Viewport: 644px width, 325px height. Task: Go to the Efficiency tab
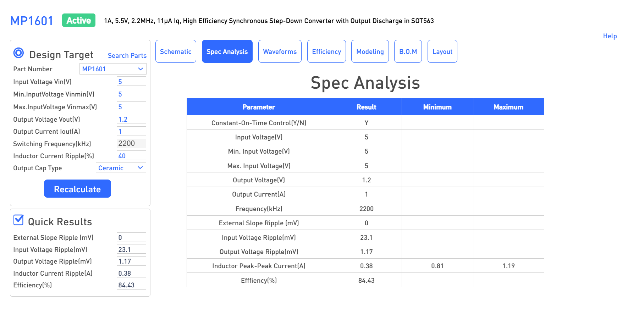point(326,51)
